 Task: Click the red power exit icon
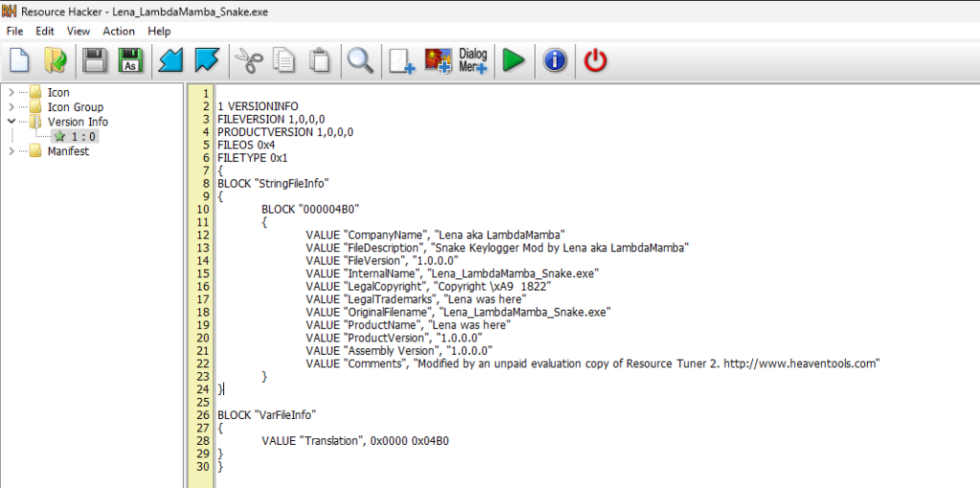[x=595, y=60]
